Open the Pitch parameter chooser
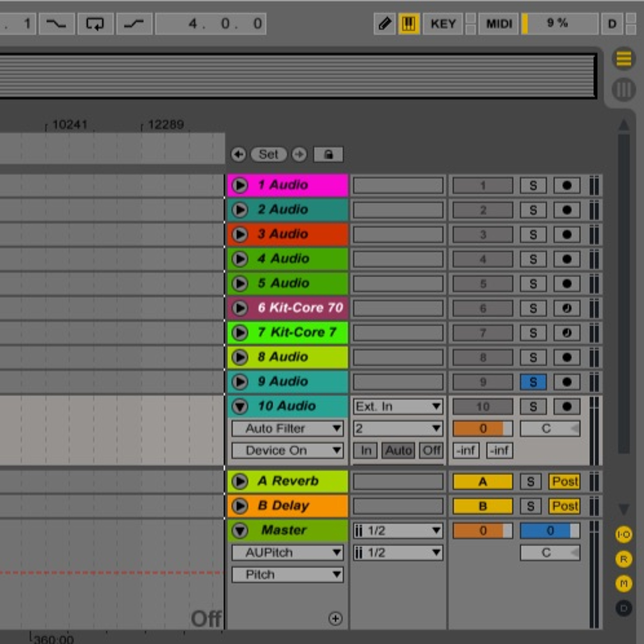Viewport: 644px width, 644px height. coord(287,575)
